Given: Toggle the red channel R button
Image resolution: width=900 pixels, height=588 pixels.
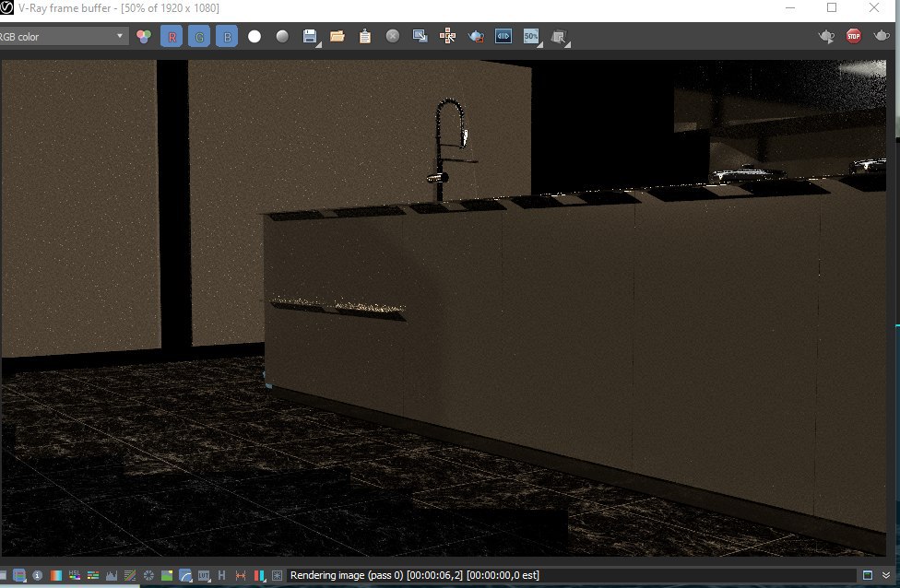Looking at the screenshot, I should [172, 37].
